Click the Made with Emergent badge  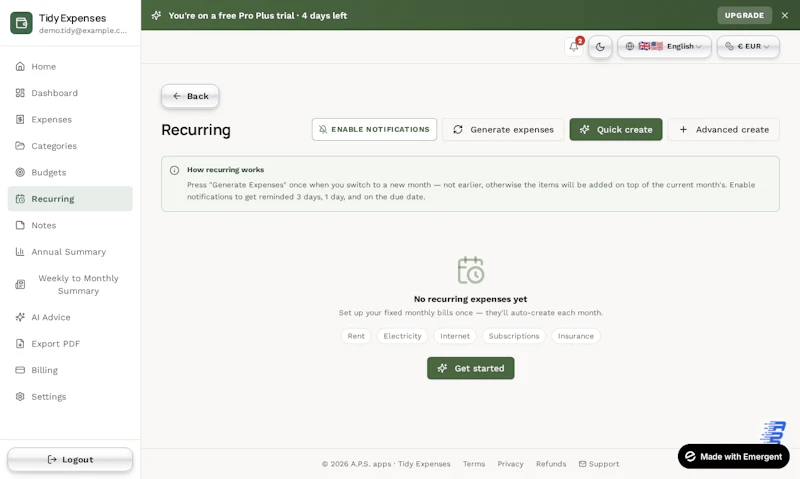pyautogui.click(x=734, y=457)
